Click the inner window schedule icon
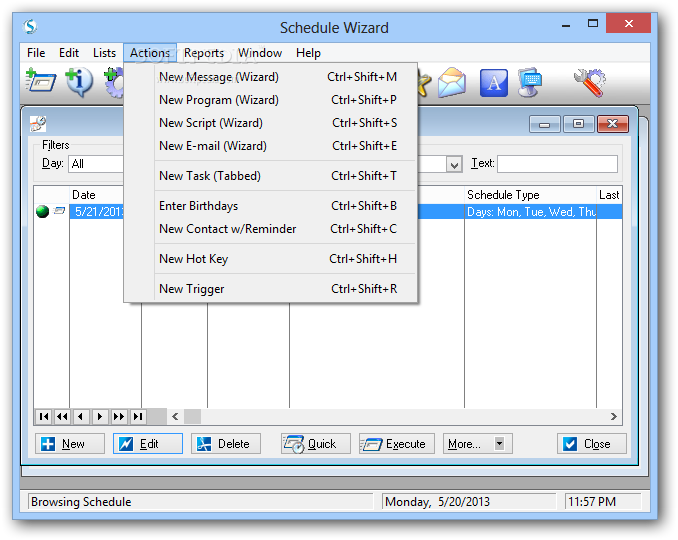 tap(38, 124)
